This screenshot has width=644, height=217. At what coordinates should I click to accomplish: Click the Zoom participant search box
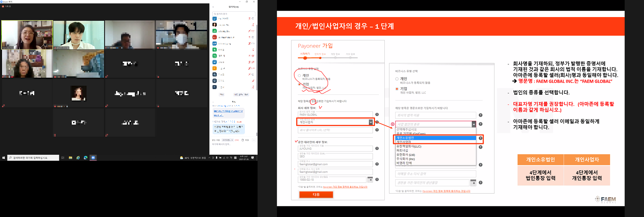[x=234, y=14]
